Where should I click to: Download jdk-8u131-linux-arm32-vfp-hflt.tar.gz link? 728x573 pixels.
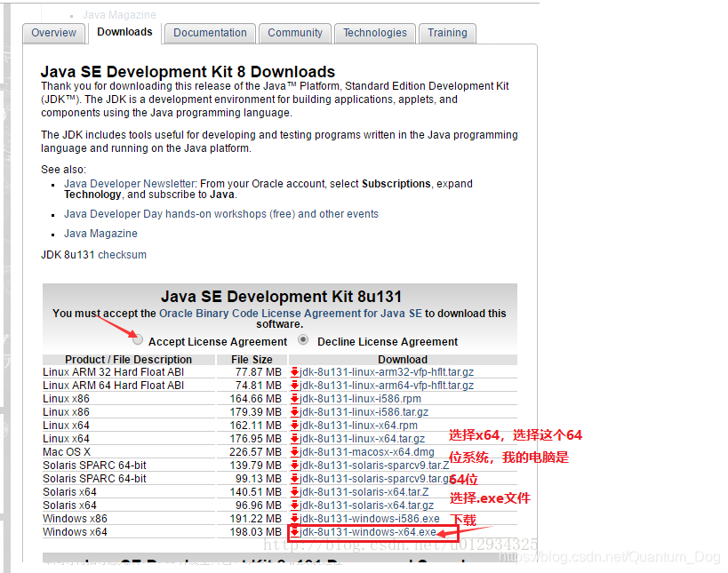click(x=387, y=372)
